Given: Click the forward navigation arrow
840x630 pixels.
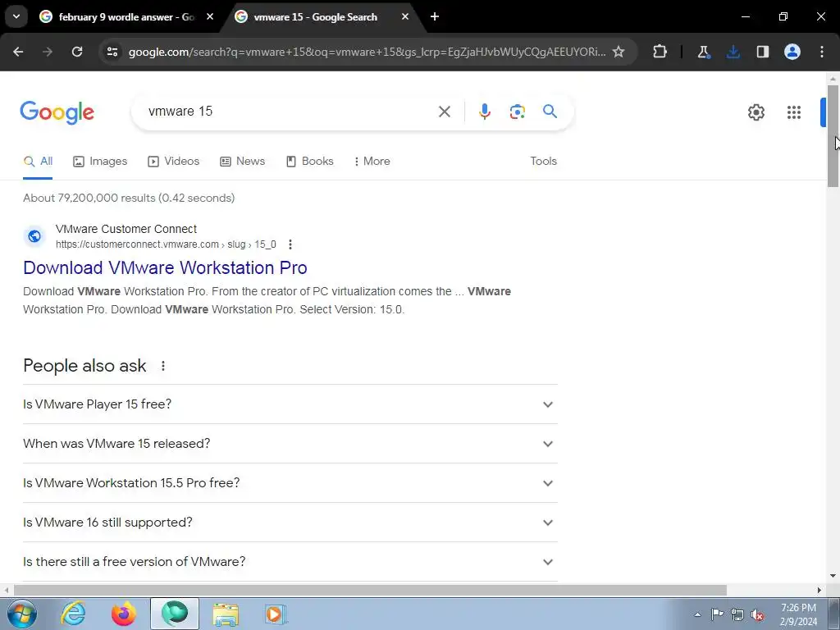Looking at the screenshot, I should point(48,52).
